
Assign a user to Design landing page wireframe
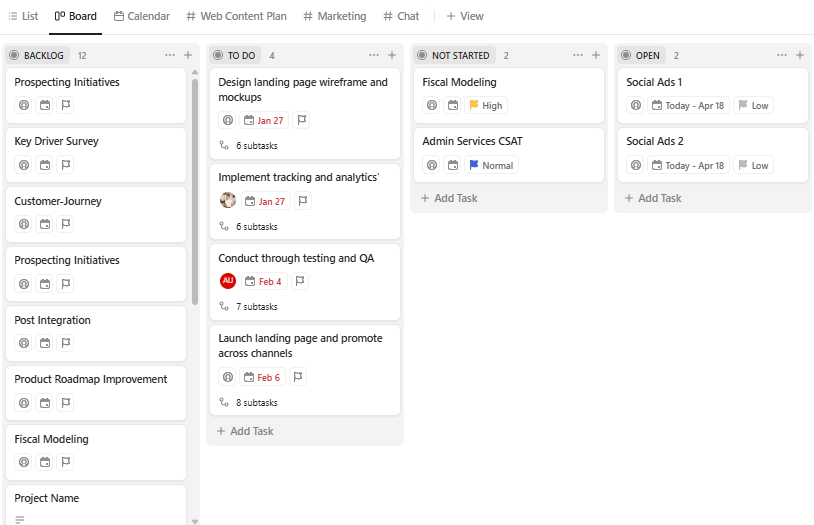pos(228,120)
